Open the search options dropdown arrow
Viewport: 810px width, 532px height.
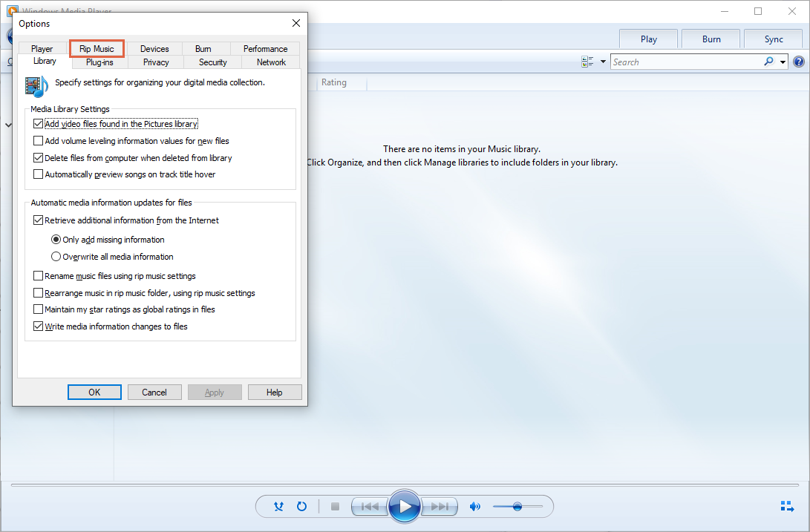point(784,62)
